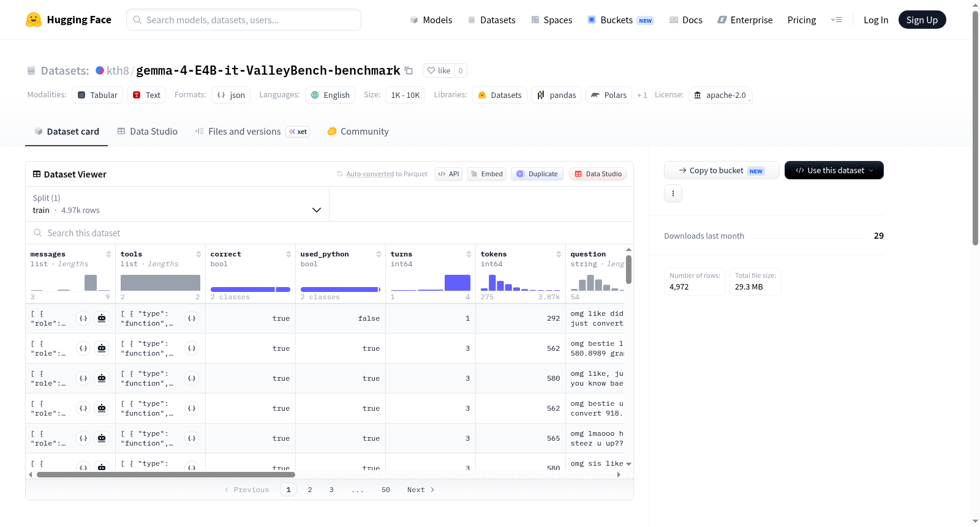Image resolution: width=980 pixels, height=527 pixels.
Task: Open the Use this dataset dropdown
Action: (x=834, y=170)
